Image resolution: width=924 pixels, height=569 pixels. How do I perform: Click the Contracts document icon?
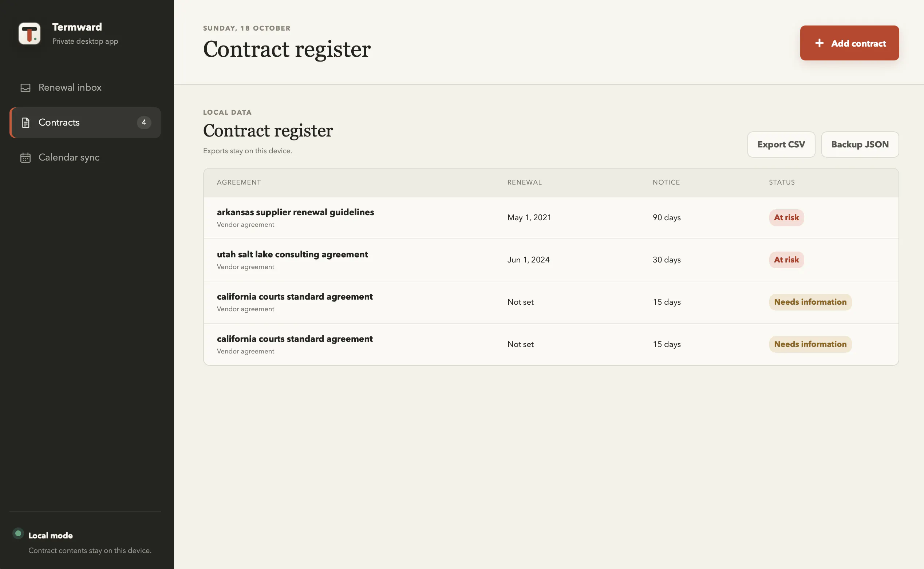coord(25,123)
